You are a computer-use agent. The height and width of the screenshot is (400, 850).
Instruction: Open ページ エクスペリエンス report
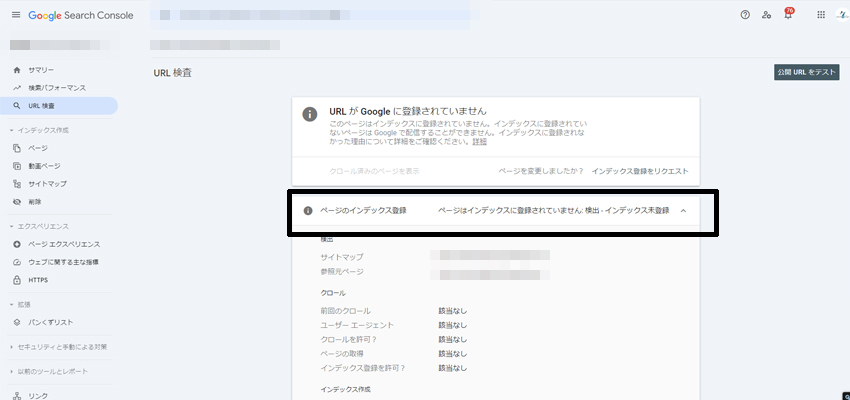pyautogui.click(x=64, y=244)
